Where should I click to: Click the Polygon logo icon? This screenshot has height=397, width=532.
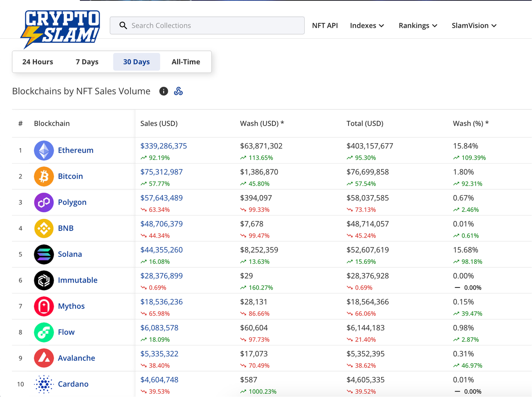44,202
